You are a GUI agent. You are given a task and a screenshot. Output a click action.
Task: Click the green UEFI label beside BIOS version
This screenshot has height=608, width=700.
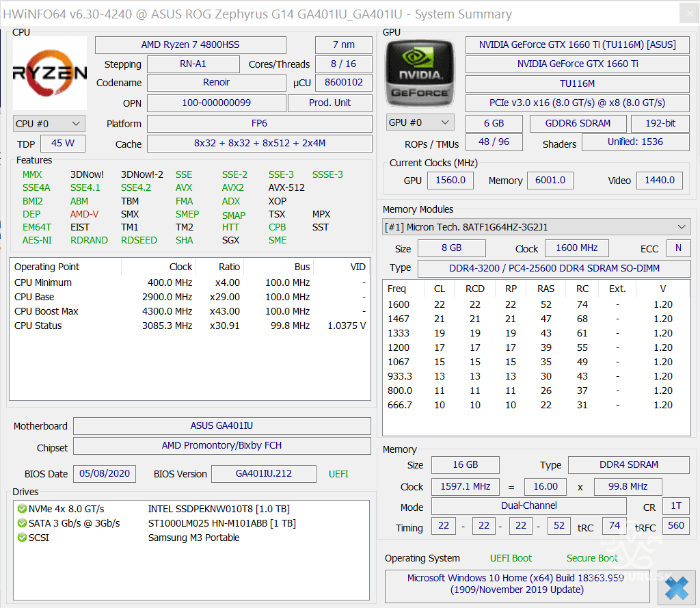click(x=338, y=474)
